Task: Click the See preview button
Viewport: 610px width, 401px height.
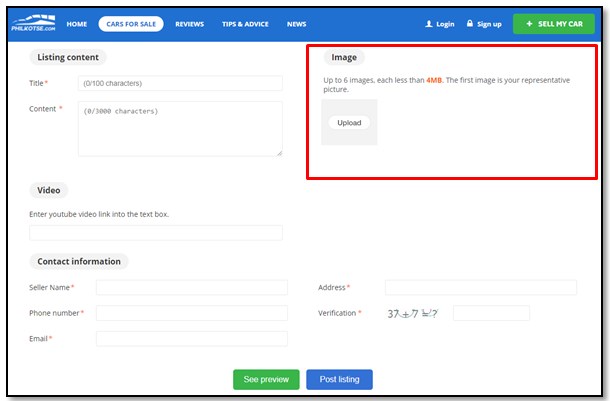Action: (266, 379)
